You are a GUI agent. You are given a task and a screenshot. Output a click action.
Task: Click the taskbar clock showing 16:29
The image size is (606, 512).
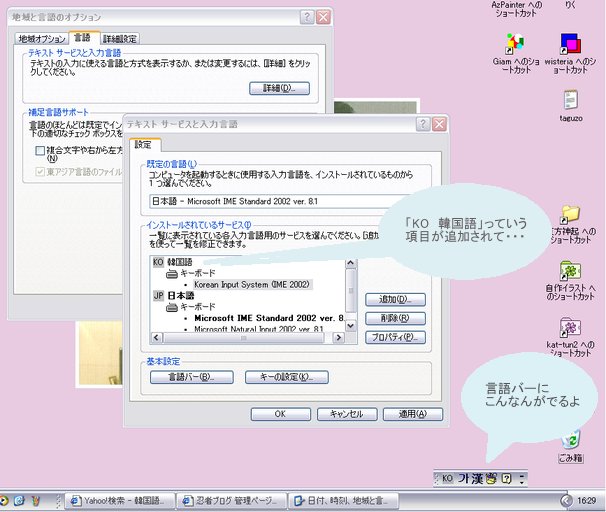[586, 501]
